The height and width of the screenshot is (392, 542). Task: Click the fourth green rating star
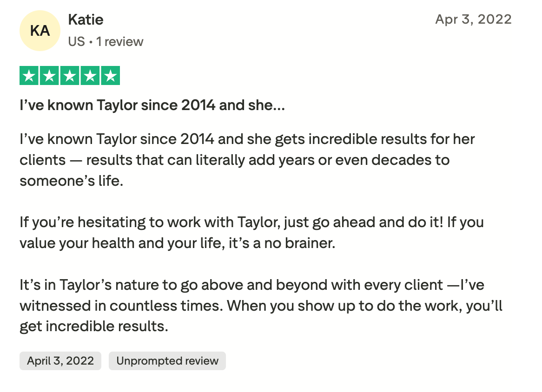pyautogui.click(x=90, y=76)
